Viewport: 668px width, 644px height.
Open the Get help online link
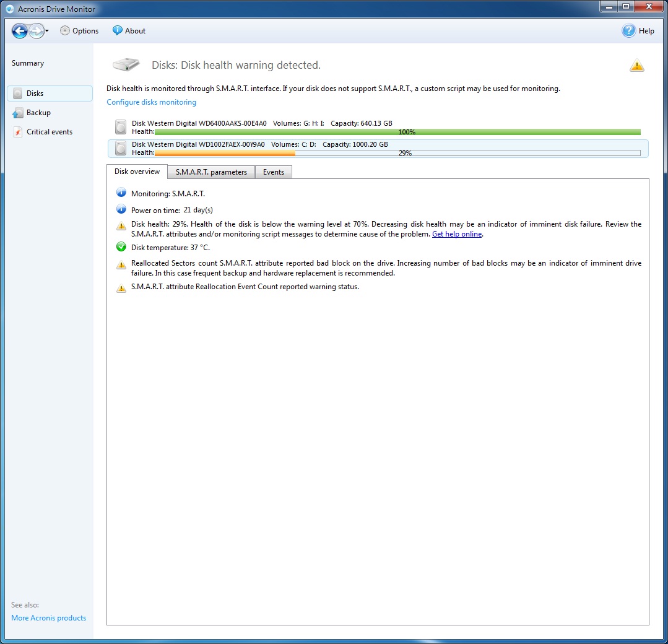pyautogui.click(x=457, y=234)
